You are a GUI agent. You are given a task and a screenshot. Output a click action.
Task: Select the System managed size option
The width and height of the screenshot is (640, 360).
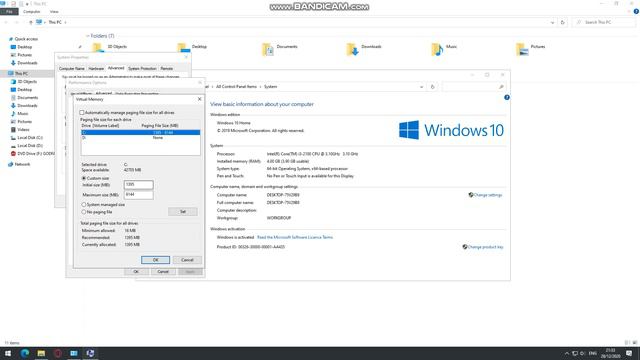pyautogui.click(x=84, y=204)
